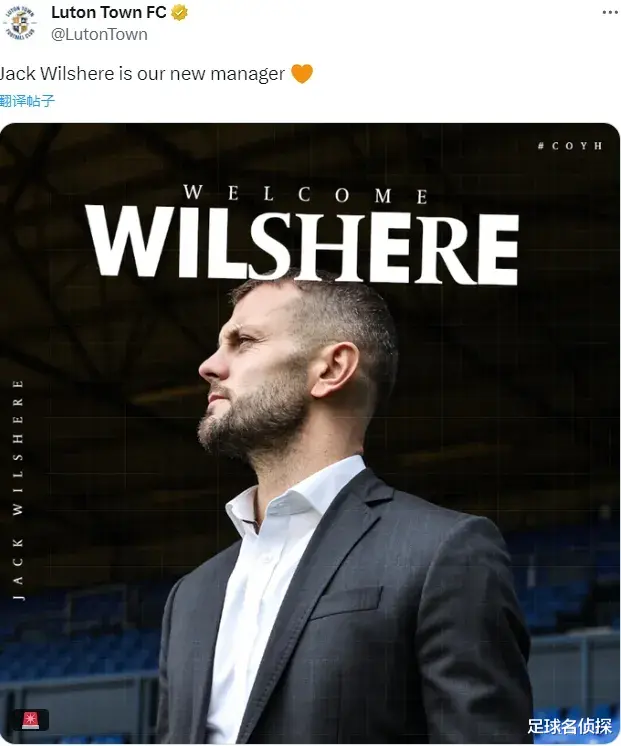Screen dimensions: 621x746
Task: Click the vertical JACK WILSHERE caption
Action: pos(18,490)
